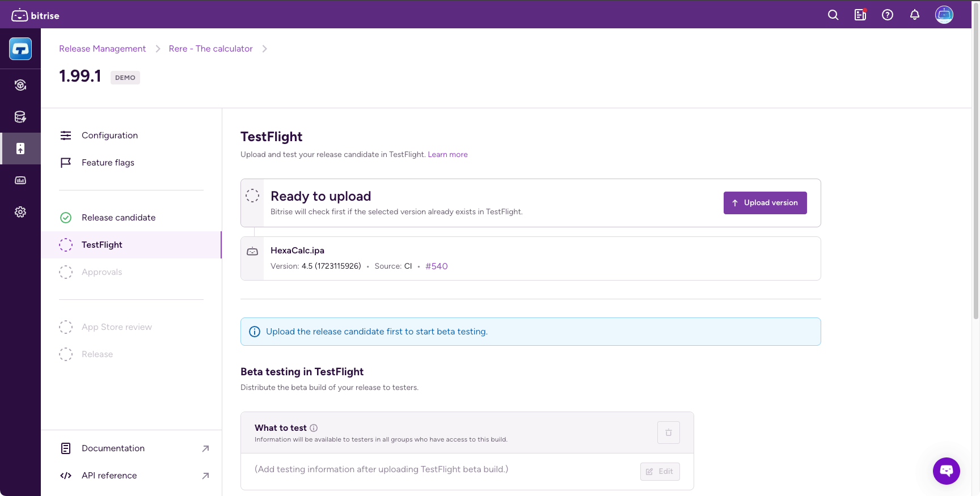Viewport: 980px width, 496px height.
Task: Click the chevron after Release Management breadcrumb
Action: [x=158, y=49]
